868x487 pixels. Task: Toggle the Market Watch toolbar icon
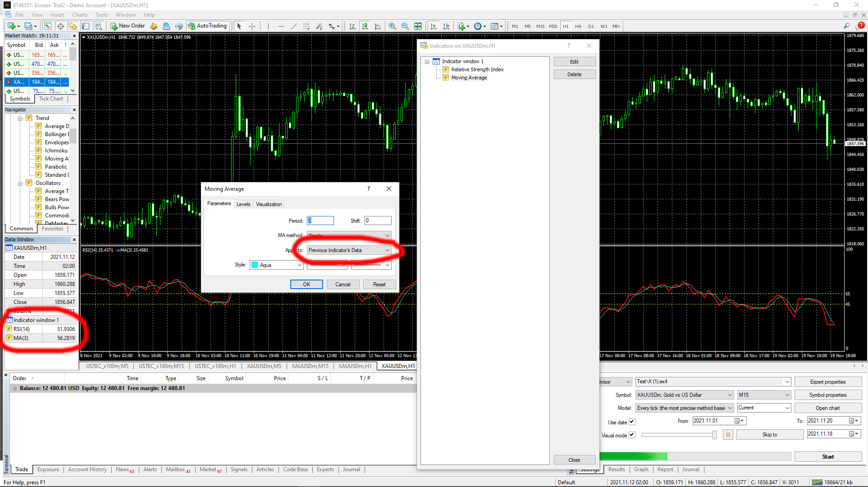point(47,26)
